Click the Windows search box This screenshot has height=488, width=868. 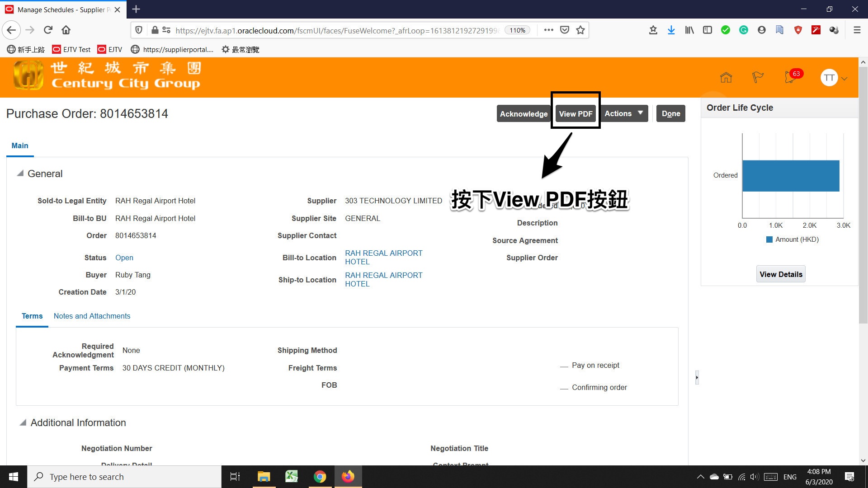(125, 477)
